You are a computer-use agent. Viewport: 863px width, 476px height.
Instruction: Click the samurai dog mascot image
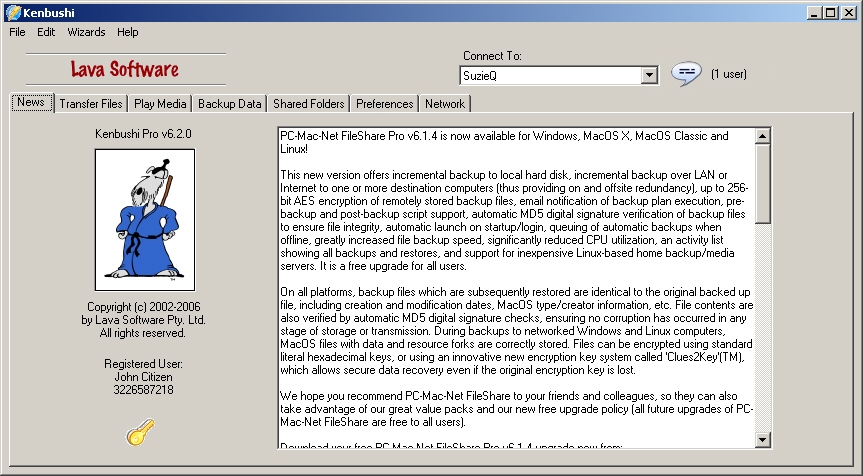145,220
